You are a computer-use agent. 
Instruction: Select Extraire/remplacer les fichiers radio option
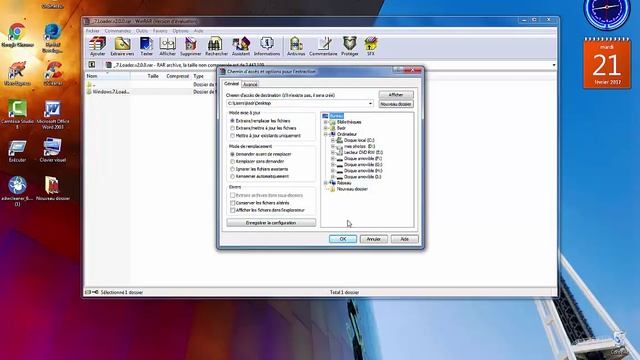[232, 121]
